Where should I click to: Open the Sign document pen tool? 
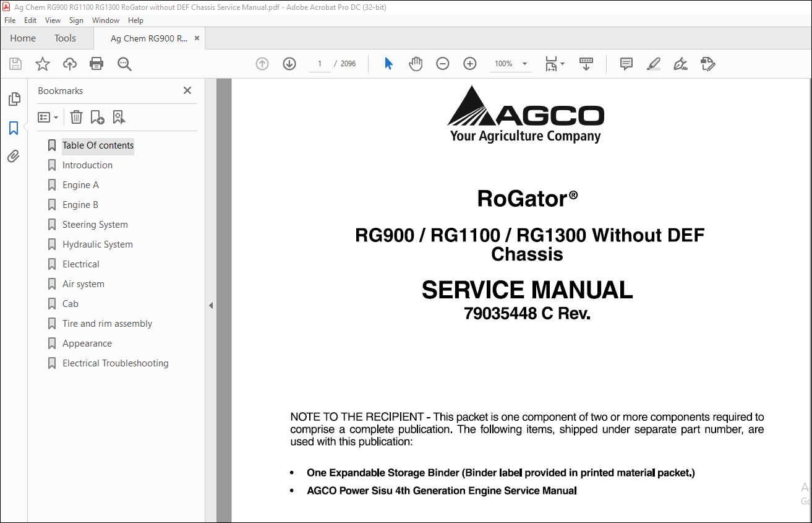pyautogui.click(x=681, y=64)
